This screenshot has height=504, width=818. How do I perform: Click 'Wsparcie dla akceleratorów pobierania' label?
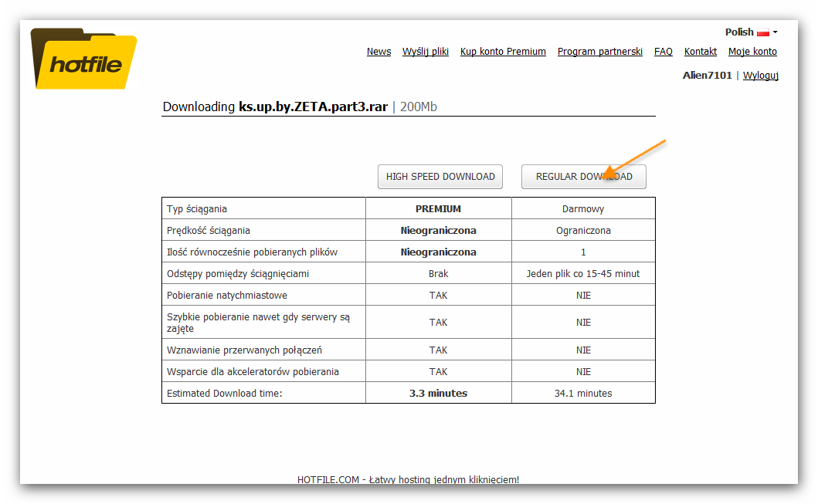click(x=253, y=371)
